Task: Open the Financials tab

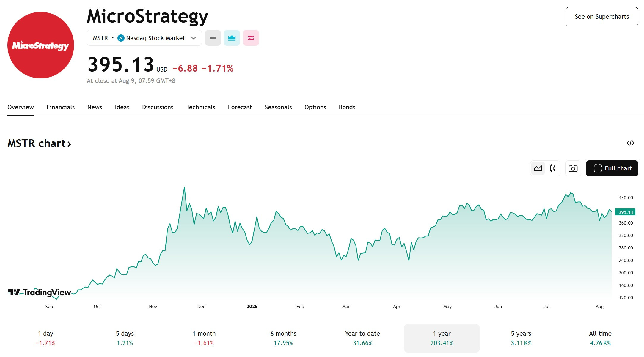Action: click(x=61, y=107)
